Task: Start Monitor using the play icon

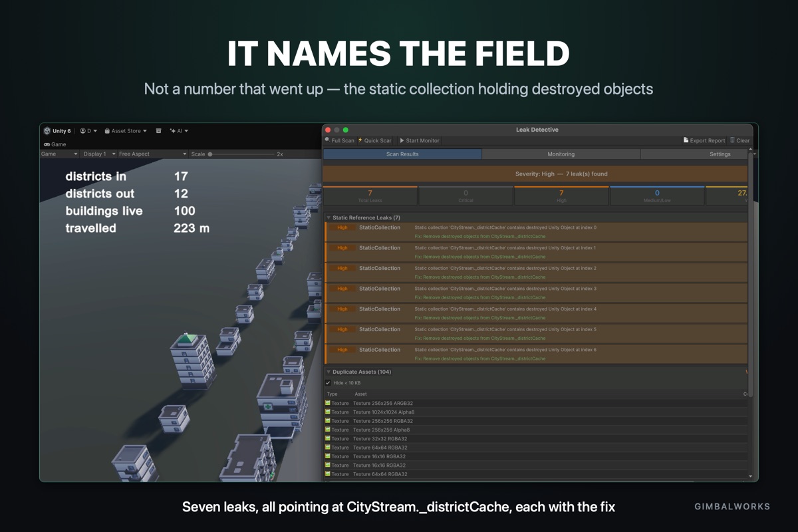Action: pos(402,140)
